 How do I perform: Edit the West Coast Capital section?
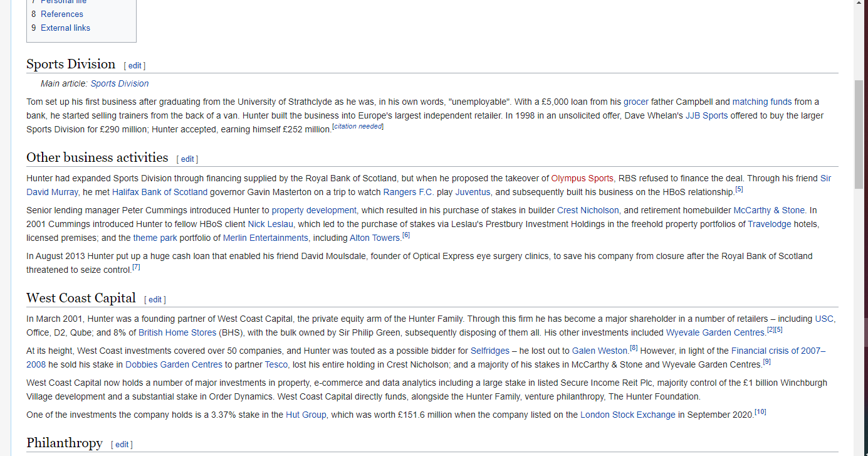(x=155, y=299)
